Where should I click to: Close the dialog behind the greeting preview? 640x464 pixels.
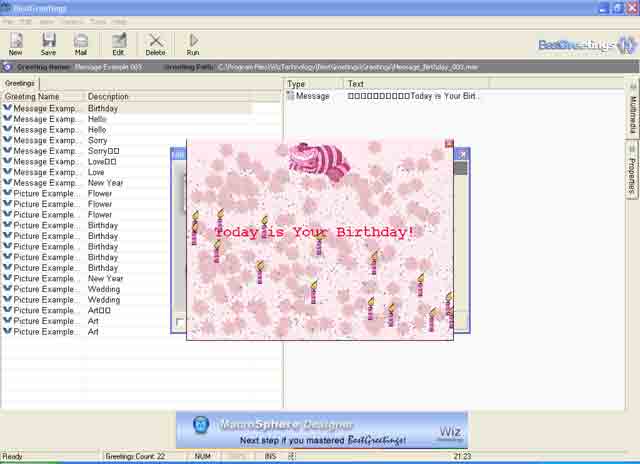pos(462,154)
